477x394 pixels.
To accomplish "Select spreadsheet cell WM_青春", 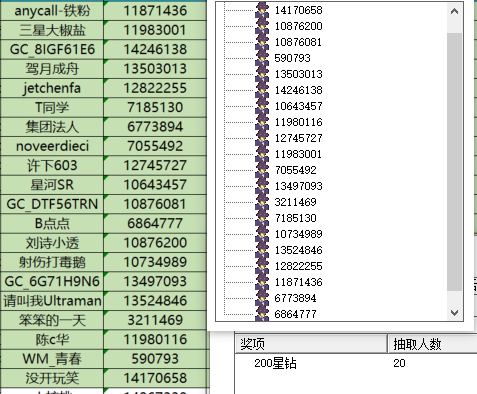I will click(x=52, y=359).
